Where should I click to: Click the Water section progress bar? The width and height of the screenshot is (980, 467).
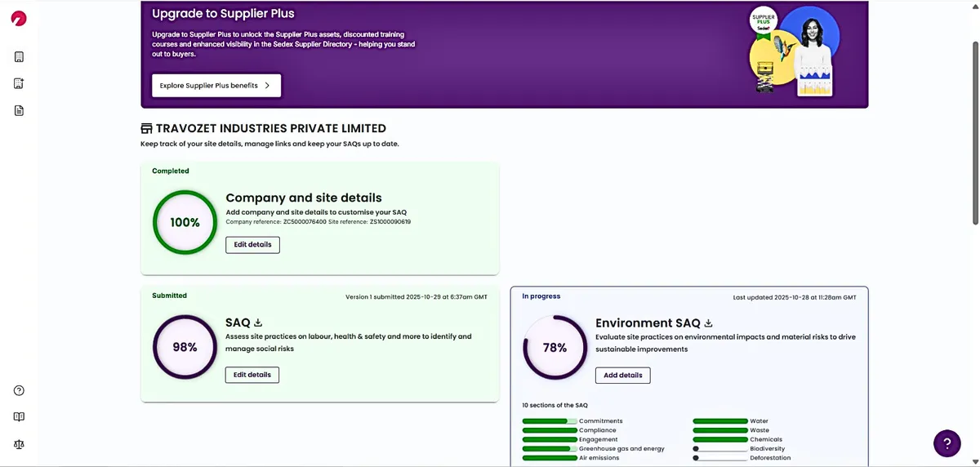(x=720, y=421)
